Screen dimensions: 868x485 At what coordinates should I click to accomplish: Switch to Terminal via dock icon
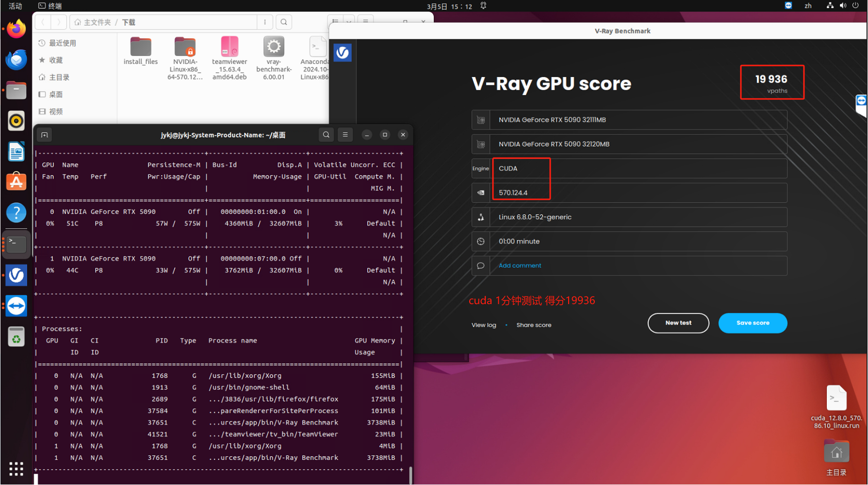(x=16, y=243)
